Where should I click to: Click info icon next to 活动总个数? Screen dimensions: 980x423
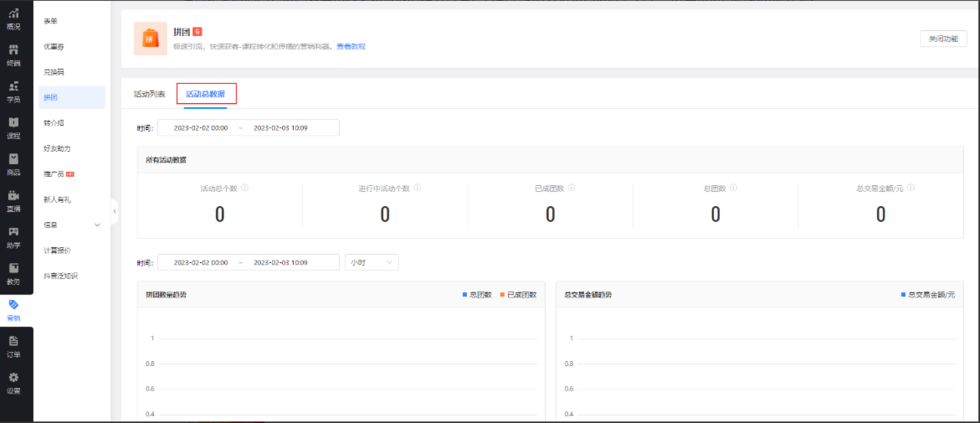coord(245,187)
